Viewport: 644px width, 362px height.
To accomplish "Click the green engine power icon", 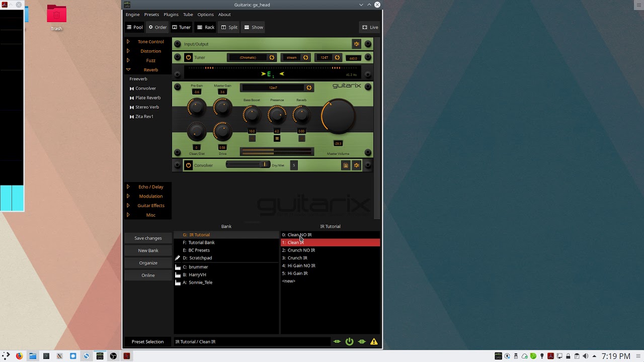I will pyautogui.click(x=349, y=341).
